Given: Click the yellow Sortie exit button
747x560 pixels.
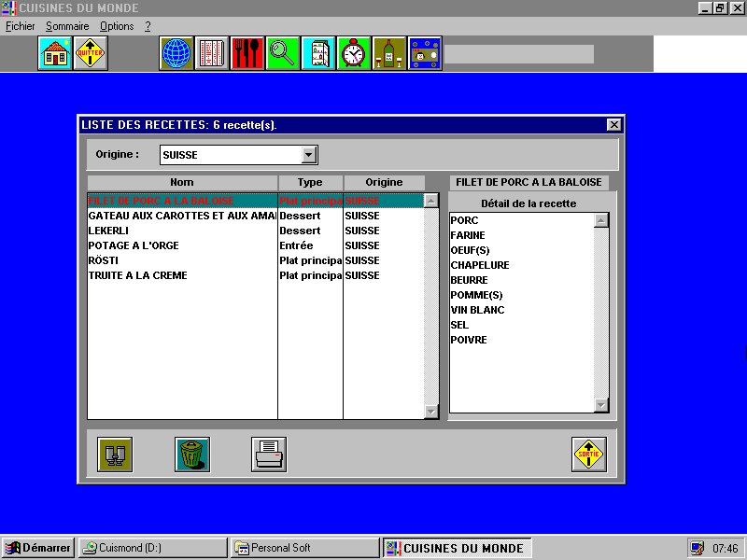Looking at the screenshot, I should coord(589,455).
